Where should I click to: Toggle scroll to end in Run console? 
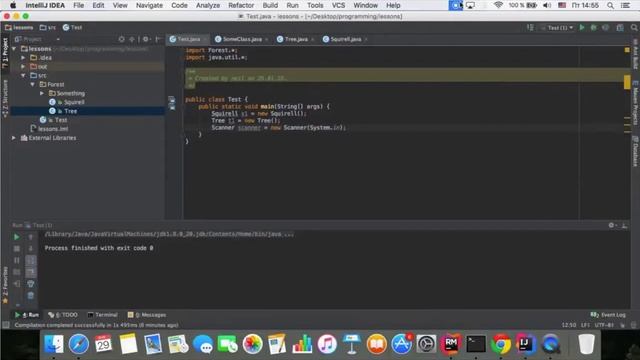click(31, 272)
